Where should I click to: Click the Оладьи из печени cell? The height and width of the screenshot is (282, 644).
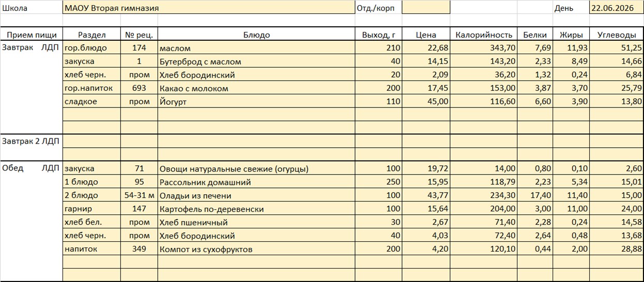point(256,195)
